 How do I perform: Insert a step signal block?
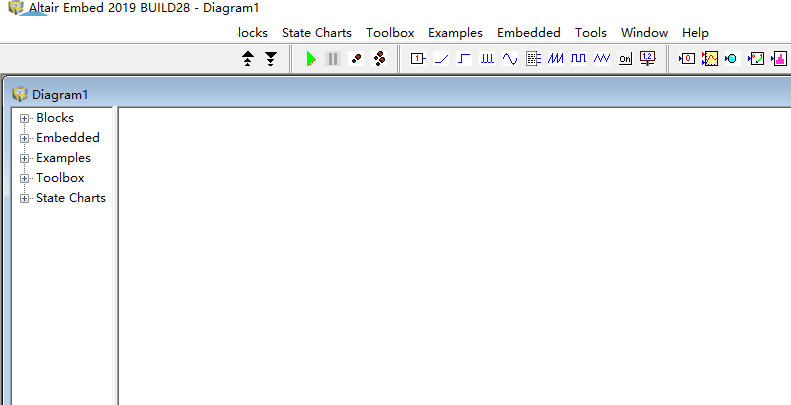pyautogui.click(x=464, y=59)
